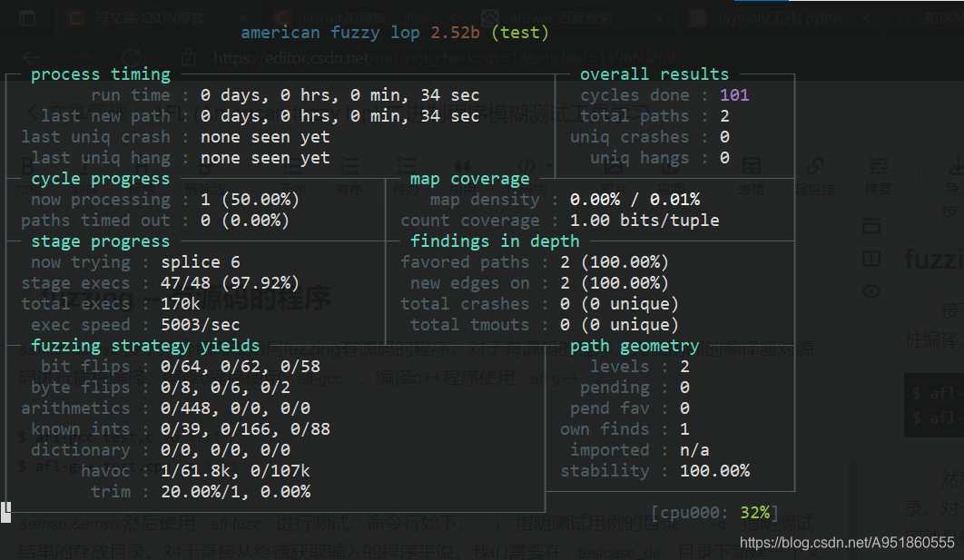Click the split-pane layout icon in editor

pos(871,259)
